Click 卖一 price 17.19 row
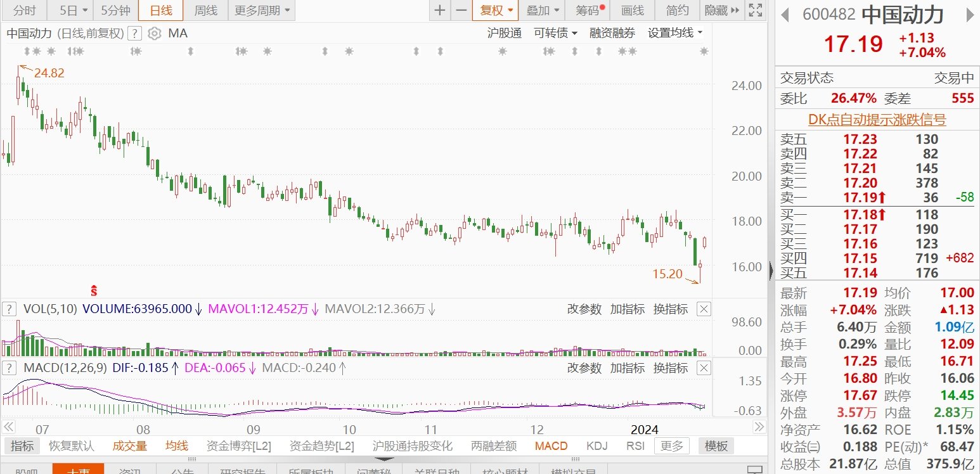980x474 pixels. coord(877,198)
